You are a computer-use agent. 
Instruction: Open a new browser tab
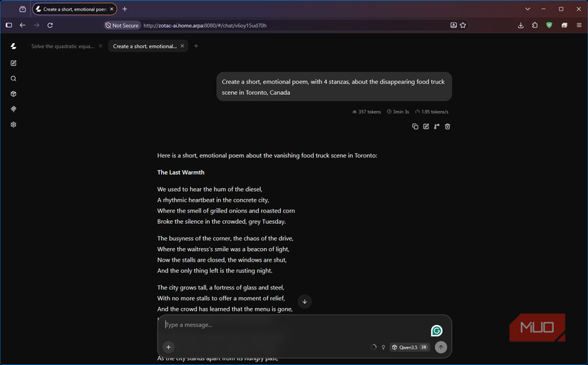tap(125, 9)
